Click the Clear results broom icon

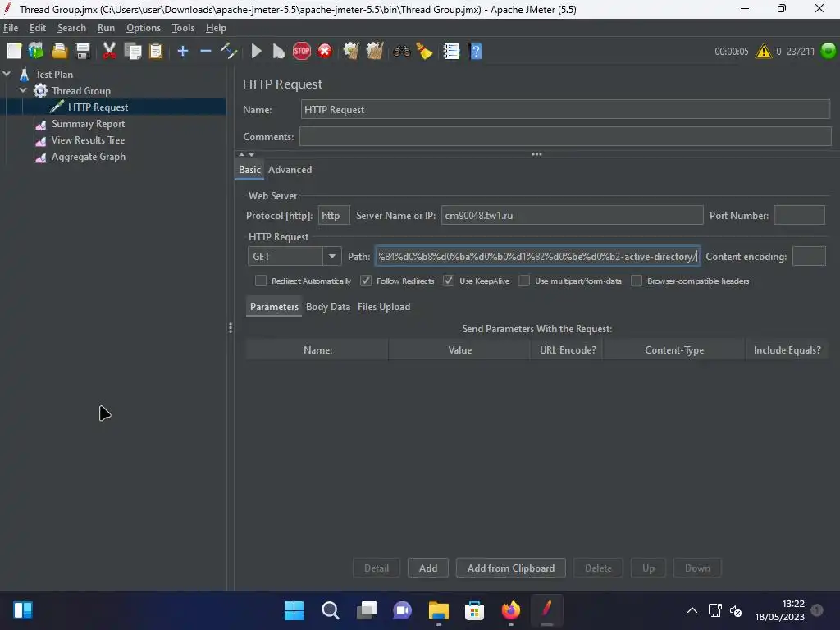pyautogui.click(x=351, y=52)
